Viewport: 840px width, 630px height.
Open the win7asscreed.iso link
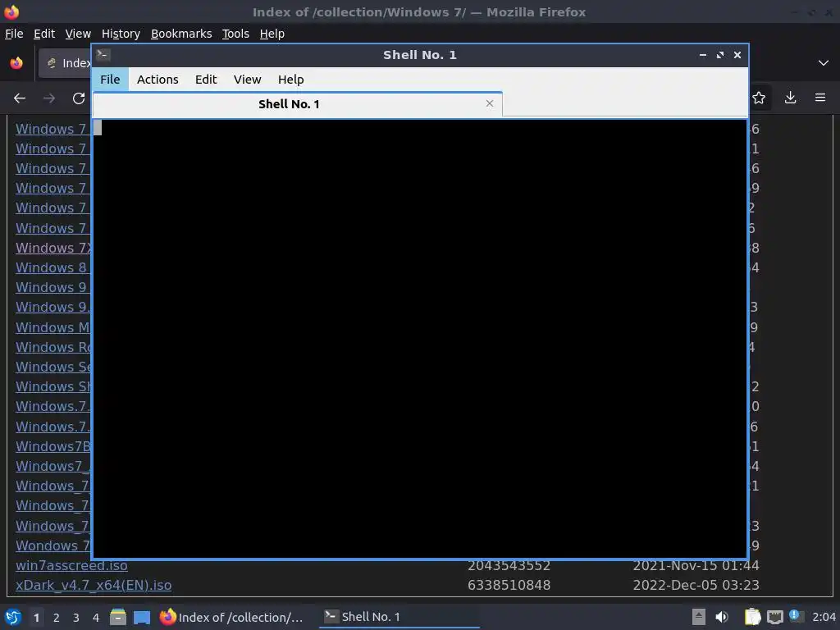coord(72,565)
